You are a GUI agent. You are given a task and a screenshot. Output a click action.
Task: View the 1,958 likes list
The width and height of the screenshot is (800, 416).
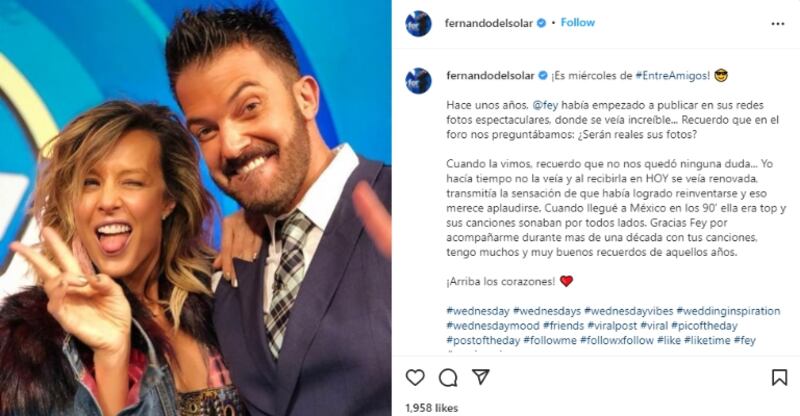point(432,408)
